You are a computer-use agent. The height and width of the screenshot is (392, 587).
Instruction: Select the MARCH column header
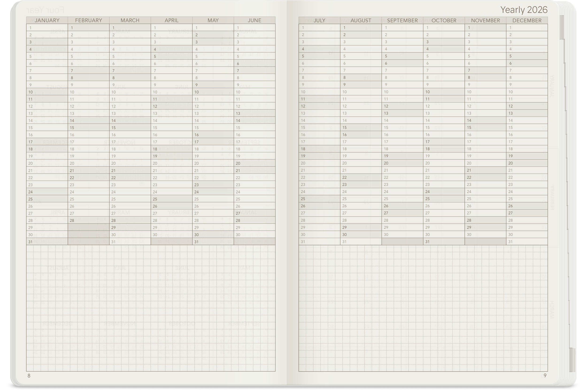[x=130, y=20]
